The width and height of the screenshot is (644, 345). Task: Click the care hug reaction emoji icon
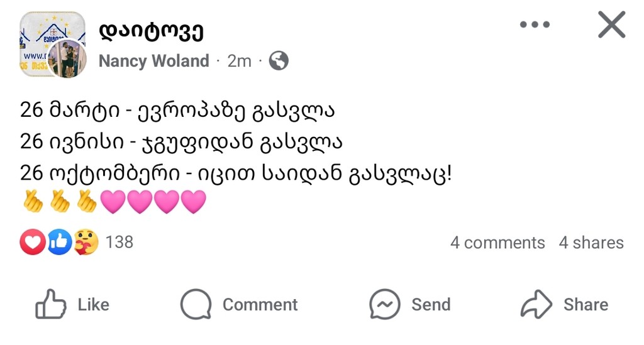86,242
